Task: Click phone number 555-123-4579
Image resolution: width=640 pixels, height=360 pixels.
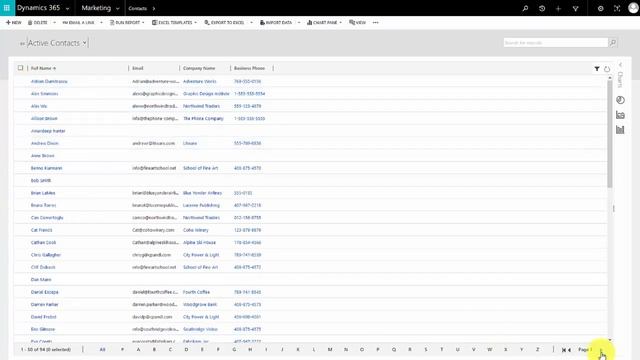Action: [x=247, y=106]
